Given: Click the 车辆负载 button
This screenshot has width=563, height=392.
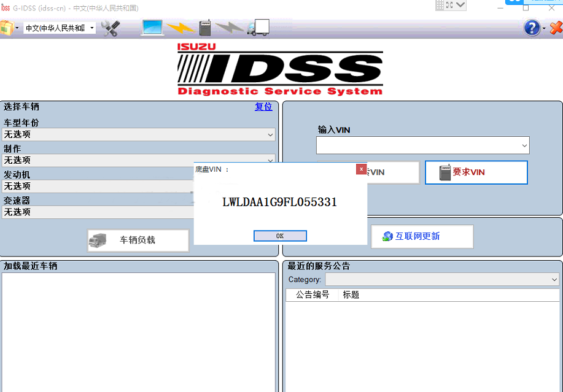Looking at the screenshot, I should [138, 240].
